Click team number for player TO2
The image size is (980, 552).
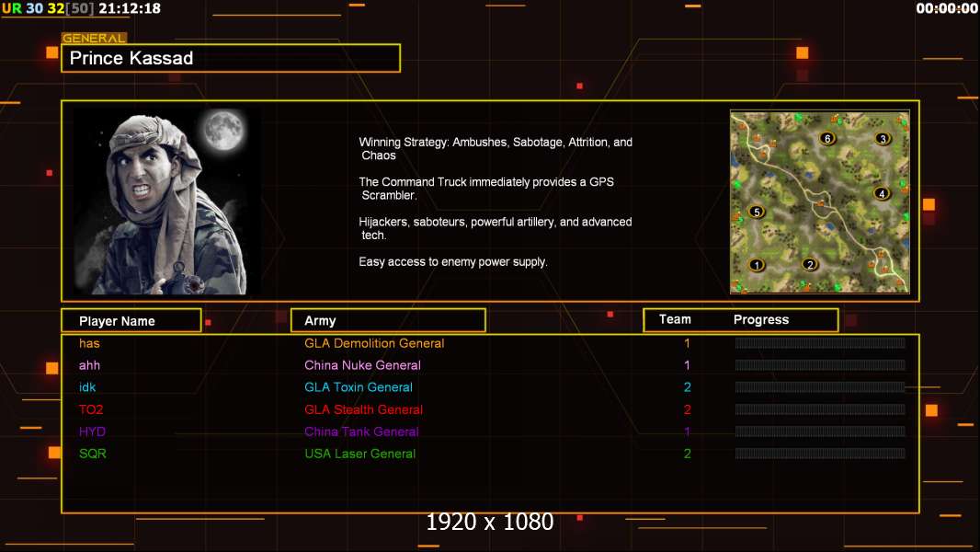pos(687,409)
